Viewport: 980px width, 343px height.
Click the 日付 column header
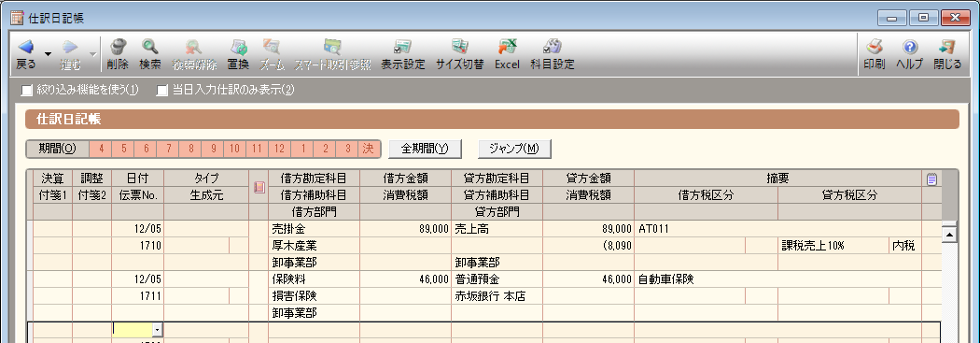coord(138,179)
